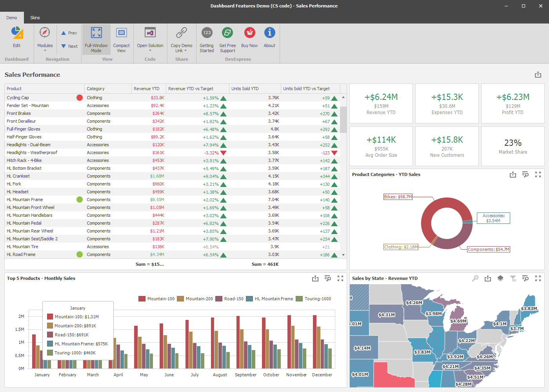Export the whole Sales Performance dashboard
The image size is (549, 392).
tap(538, 74)
